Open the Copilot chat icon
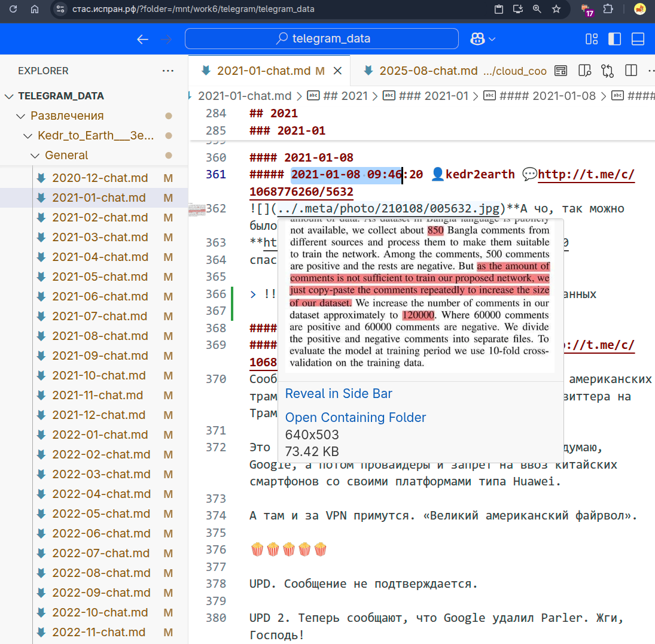Viewport: 655px width, 644px height. tap(477, 39)
